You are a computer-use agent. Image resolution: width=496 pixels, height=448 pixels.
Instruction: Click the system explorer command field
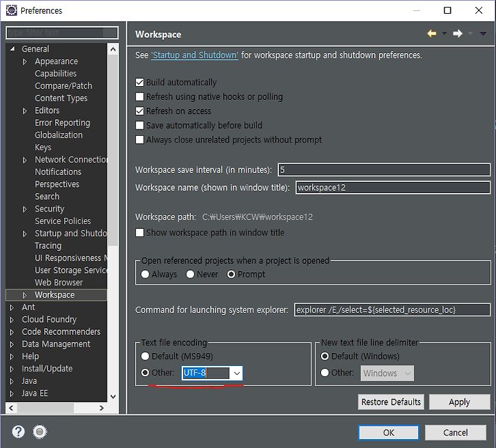[x=392, y=309]
